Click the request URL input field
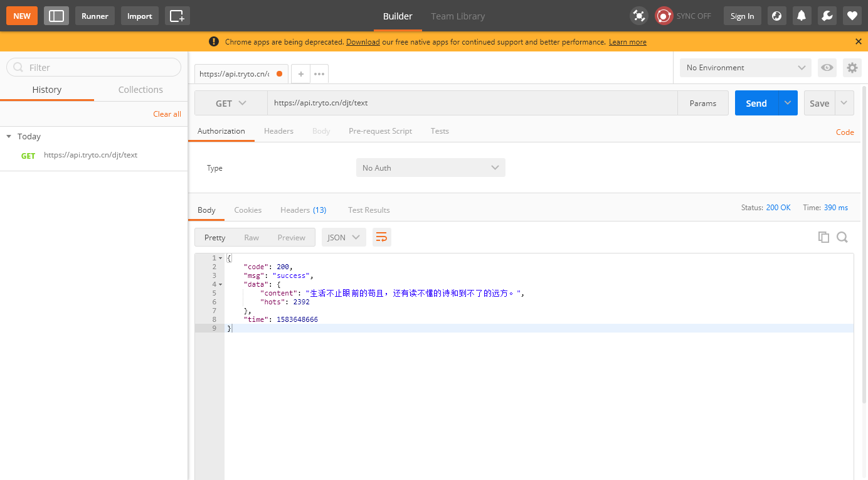The width and height of the screenshot is (868, 480). (473, 104)
